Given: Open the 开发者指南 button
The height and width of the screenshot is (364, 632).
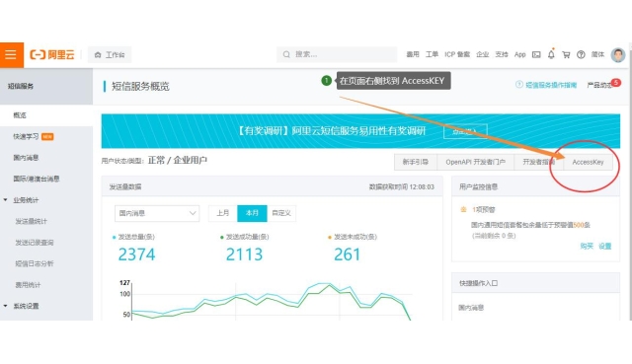Looking at the screenshot, I should coord(538,162).
